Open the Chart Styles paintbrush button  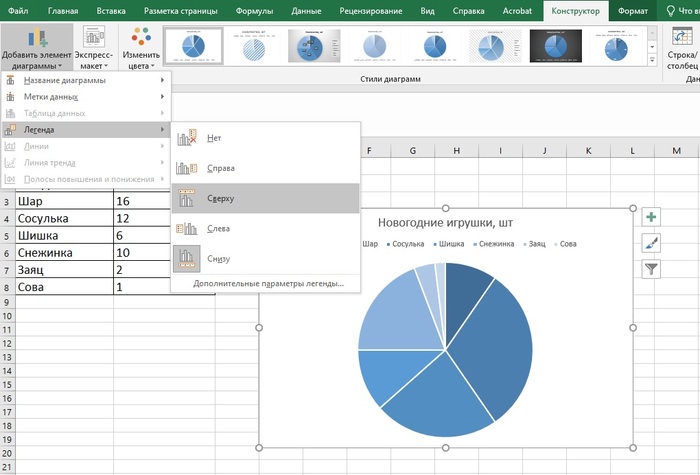pyautogui.click(x=651, y=243)
